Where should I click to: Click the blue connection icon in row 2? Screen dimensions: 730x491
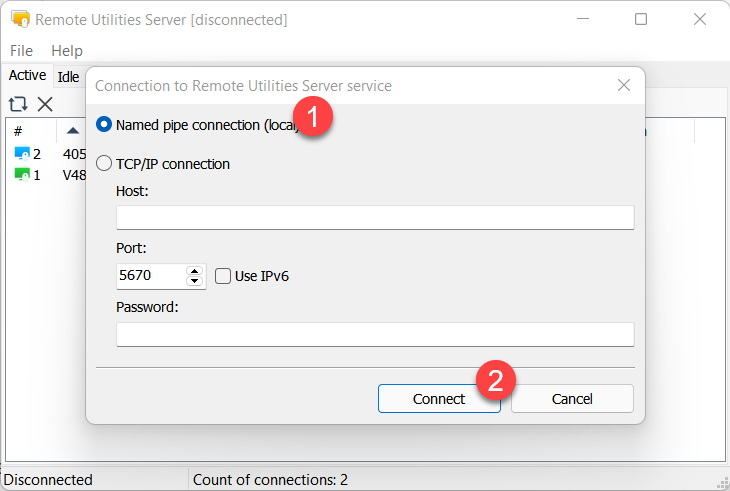[x=22, y=154]
